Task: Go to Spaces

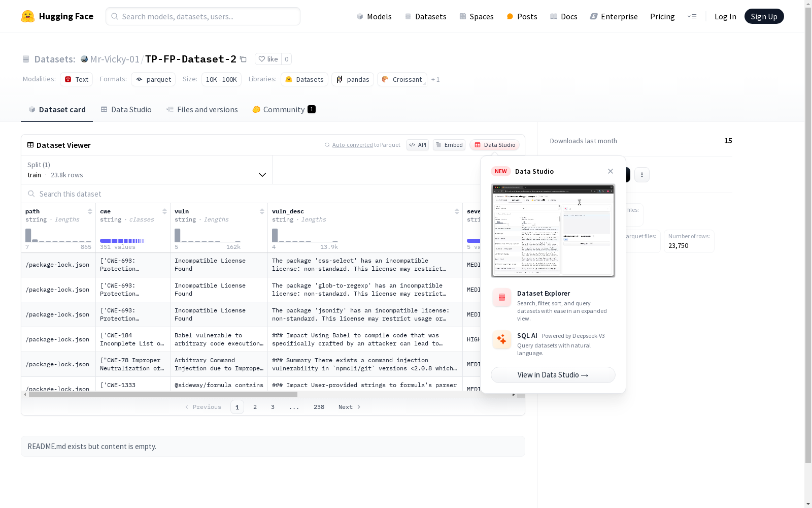Action: [x=476, y=16]
